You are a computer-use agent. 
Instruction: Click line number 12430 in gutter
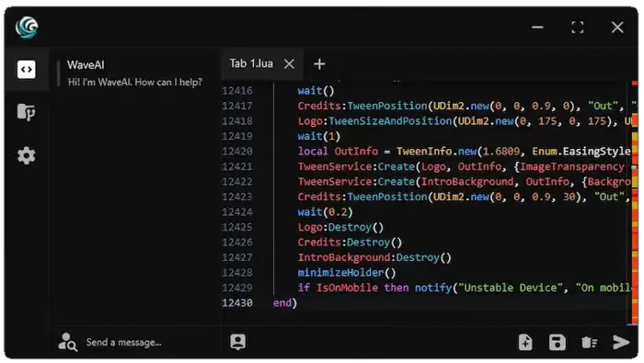click(x=237, y=302)
